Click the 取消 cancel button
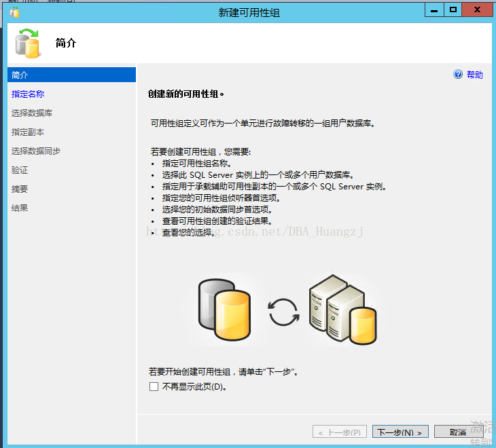 click(x=458, y=432)
